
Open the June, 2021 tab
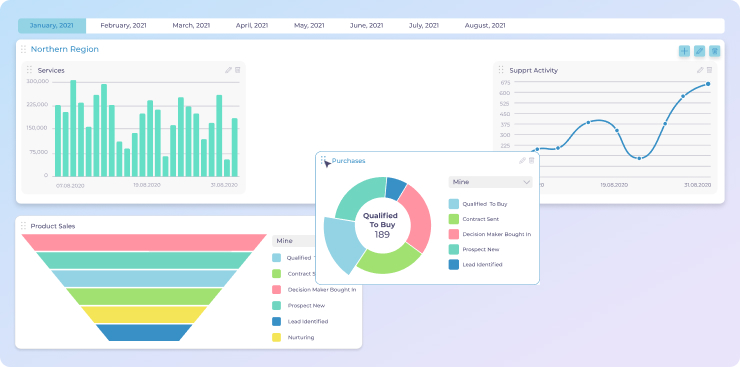[x=366, y=25]
